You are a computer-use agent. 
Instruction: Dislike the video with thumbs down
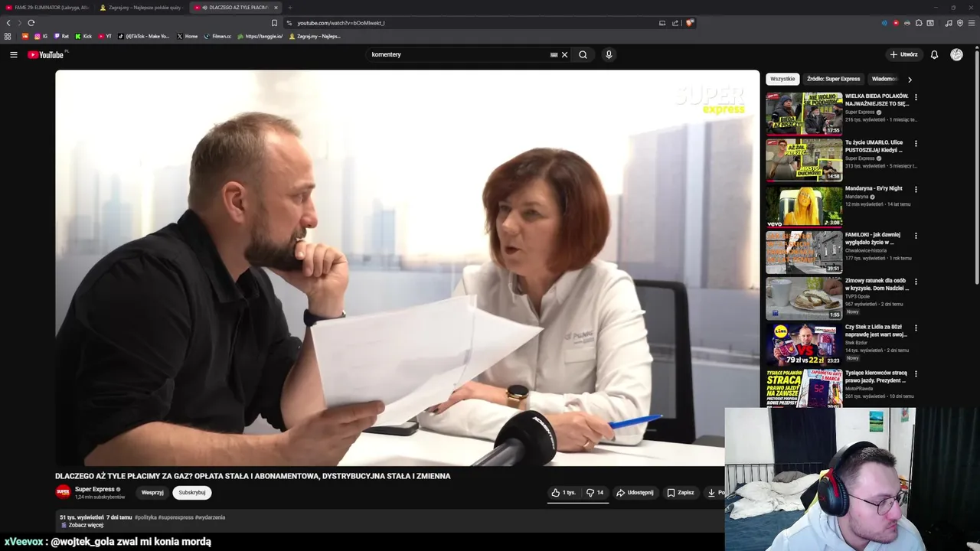pyautogui.click(x=595, y=493)
